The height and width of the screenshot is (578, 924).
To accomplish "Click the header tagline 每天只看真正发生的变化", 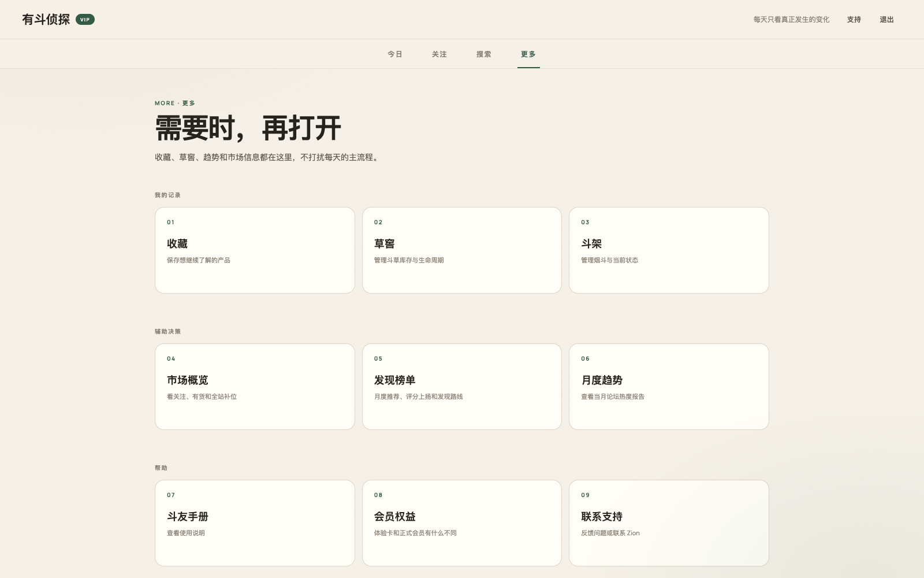I will coord(791,20).
